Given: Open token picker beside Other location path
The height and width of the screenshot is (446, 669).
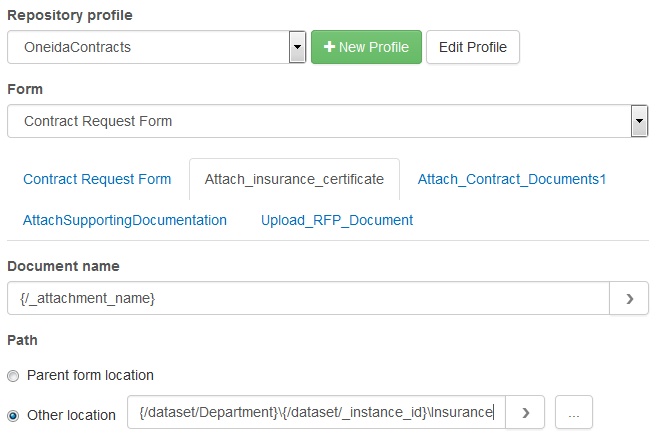Looking at the screenshot, I should [x=525, y=413].
